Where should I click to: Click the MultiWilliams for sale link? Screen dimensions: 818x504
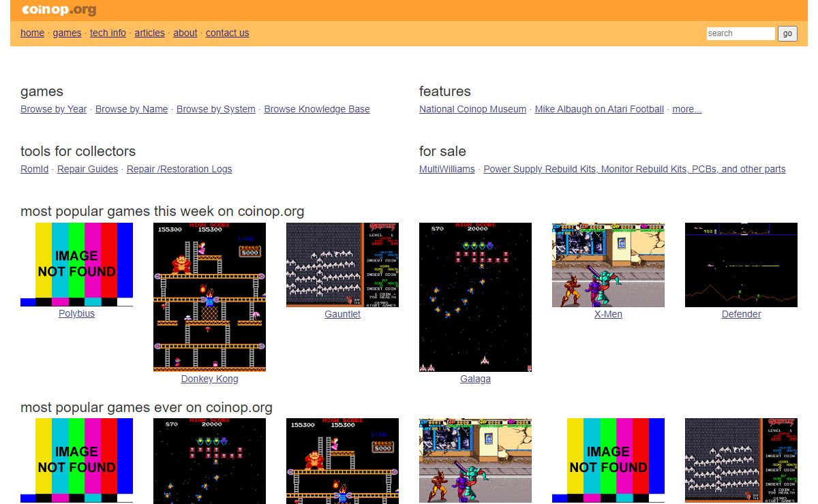(446, 169)
